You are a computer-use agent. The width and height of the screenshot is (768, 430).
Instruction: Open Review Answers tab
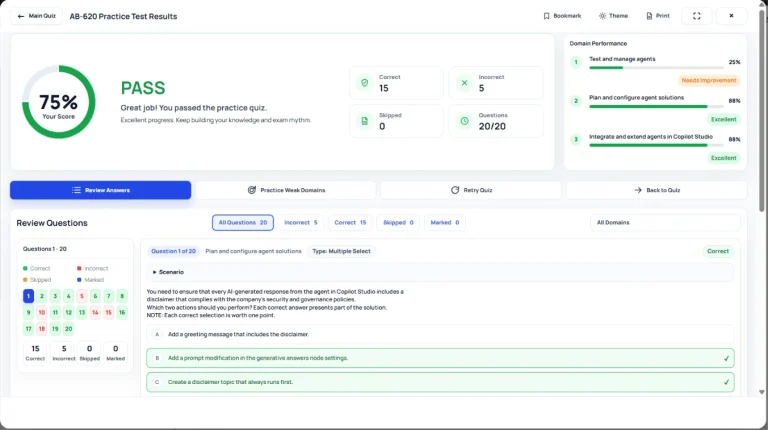point(100,190)
